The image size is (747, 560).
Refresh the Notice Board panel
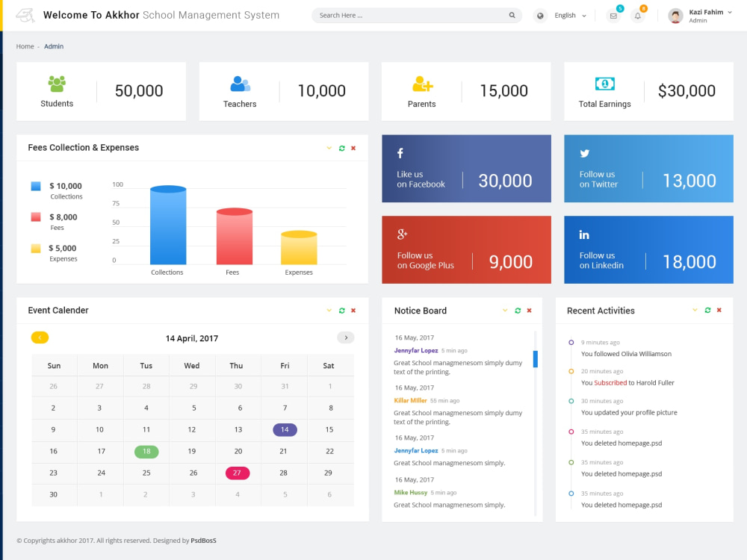pos(518,311)
